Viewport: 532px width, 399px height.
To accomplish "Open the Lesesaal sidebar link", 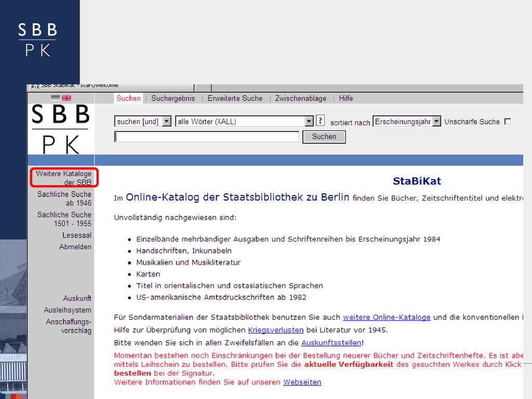I will coord(77,235).
